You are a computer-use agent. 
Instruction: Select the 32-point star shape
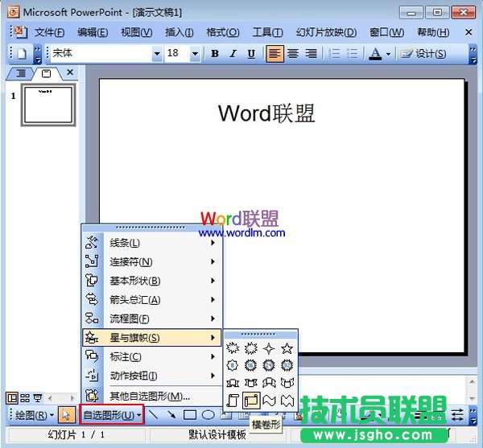(287, 365)
